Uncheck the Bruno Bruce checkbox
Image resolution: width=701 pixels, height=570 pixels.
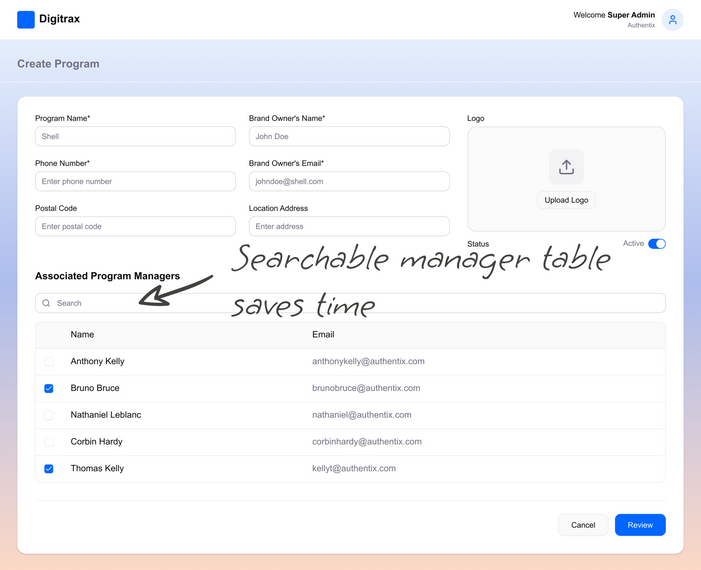[x=49, y=388]
